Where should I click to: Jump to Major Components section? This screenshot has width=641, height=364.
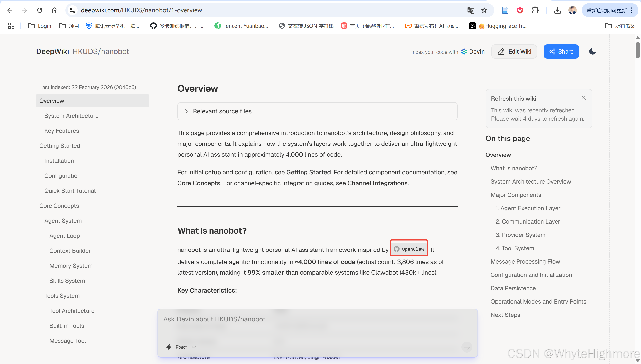tap(516, 195)
